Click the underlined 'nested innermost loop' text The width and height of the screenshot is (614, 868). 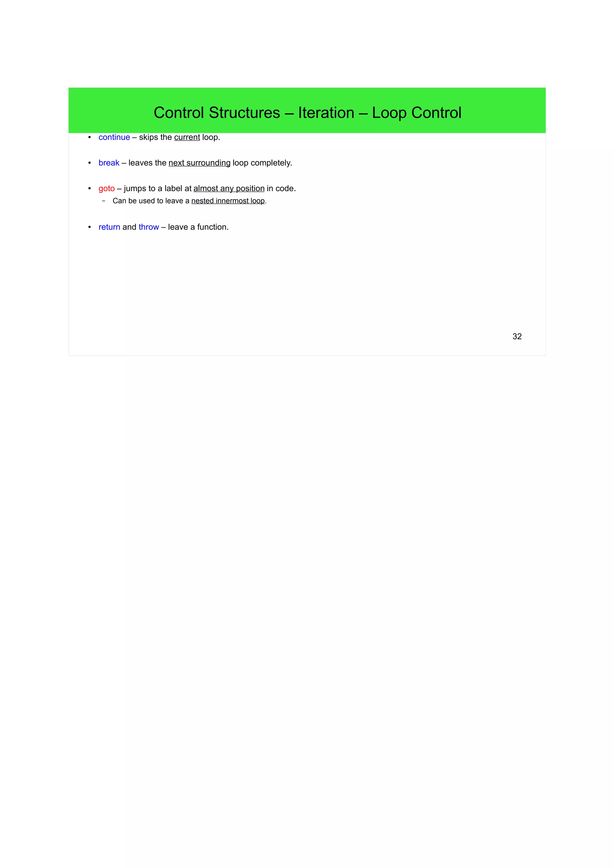pyautogui.click(x=228, y=201)
